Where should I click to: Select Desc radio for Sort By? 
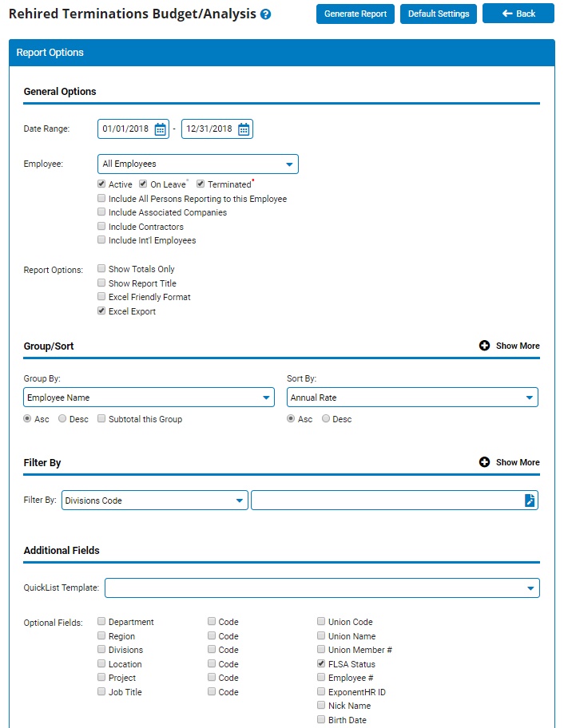(326, 419)
